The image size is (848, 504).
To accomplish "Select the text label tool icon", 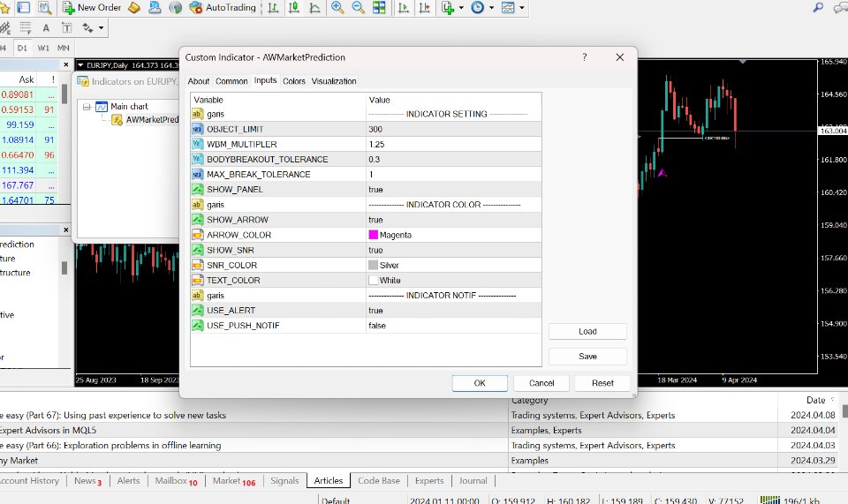I will [x=66, y=27].
